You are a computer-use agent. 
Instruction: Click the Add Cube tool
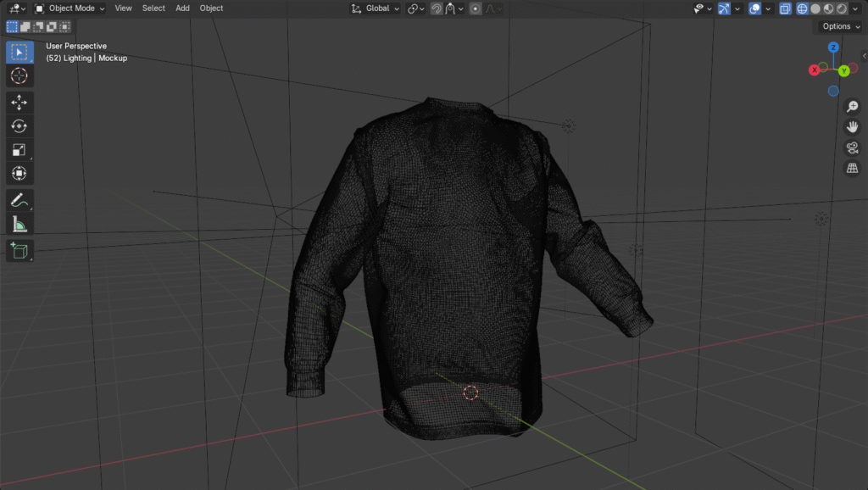pyautogui.click(x=19, y=251)
